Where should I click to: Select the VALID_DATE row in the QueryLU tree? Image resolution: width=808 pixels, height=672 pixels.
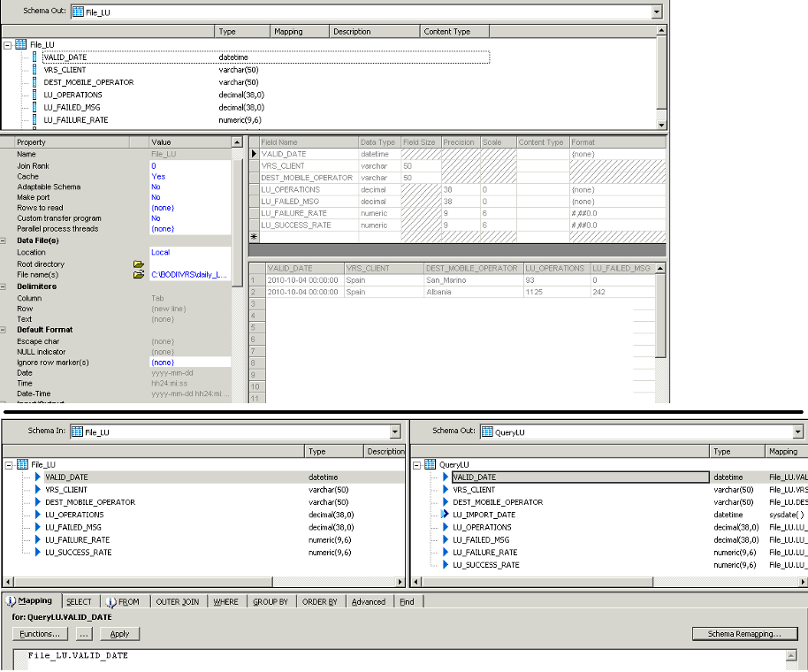coord(580,477)
